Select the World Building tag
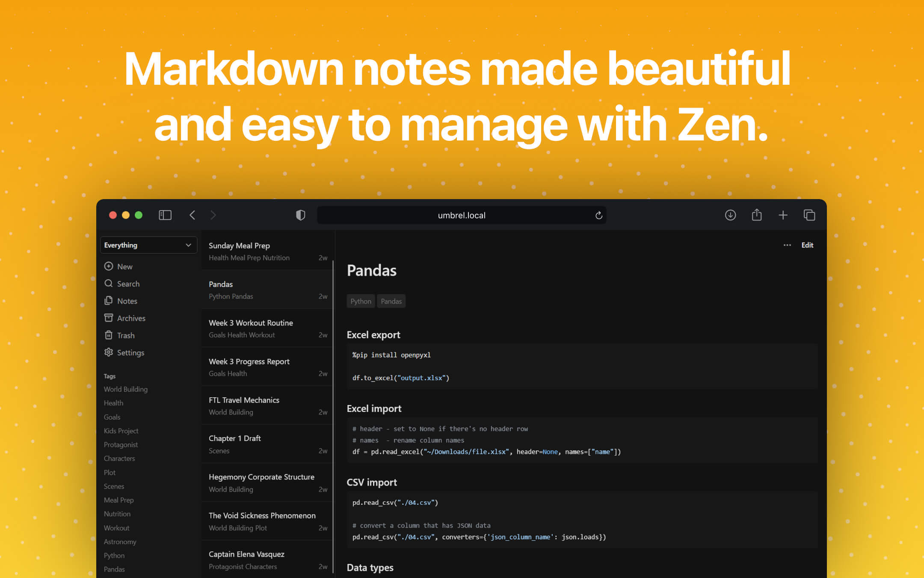Screen dimensions: 924x578 click(125, 389)
